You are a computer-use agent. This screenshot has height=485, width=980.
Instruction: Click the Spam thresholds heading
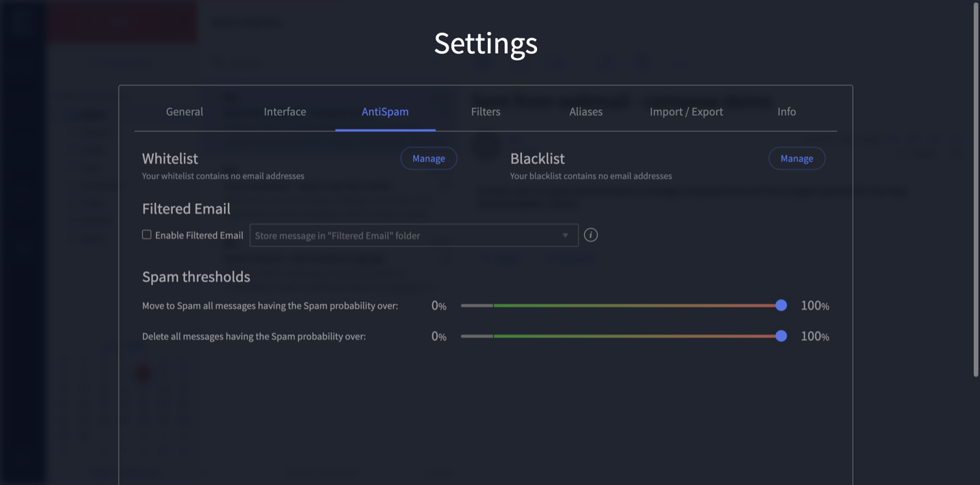point(196,277)
